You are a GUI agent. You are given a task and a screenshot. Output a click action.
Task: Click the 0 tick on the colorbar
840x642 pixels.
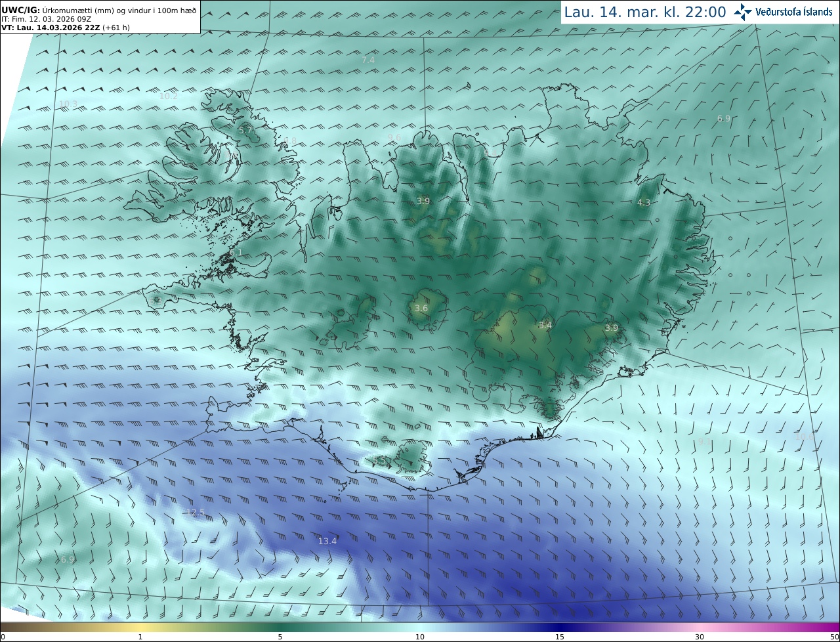3,637
